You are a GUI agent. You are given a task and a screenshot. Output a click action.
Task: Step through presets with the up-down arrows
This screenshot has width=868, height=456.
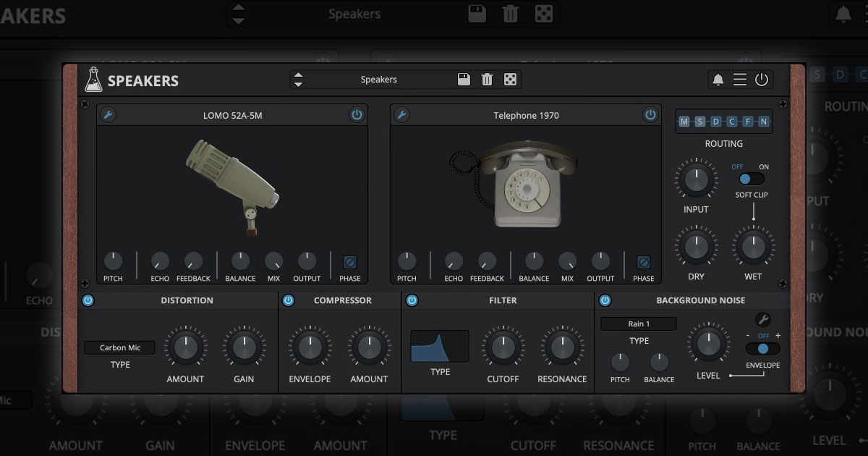click(x=297, y=80)
